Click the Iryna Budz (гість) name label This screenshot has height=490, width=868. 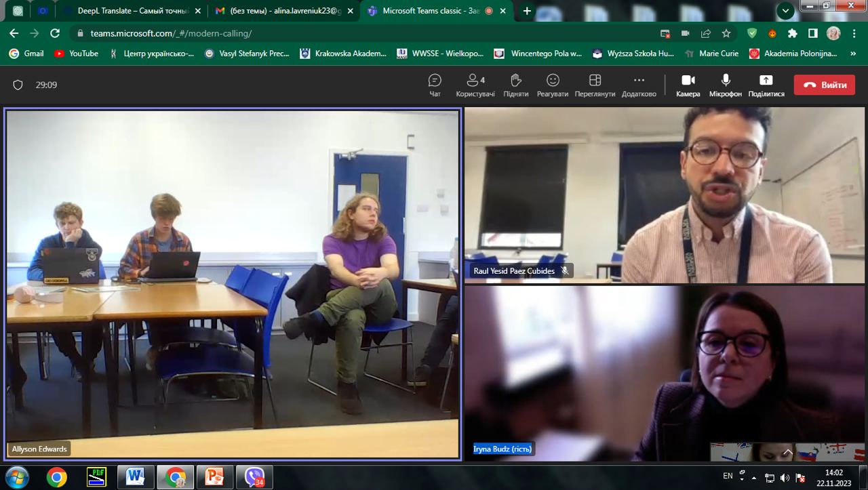(x=502, y=449)
